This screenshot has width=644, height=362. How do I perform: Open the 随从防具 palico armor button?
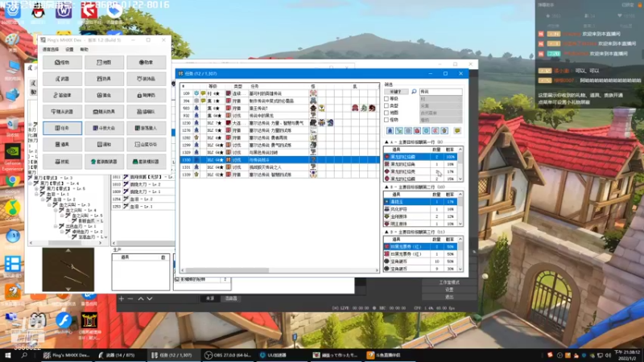[105, 112]
